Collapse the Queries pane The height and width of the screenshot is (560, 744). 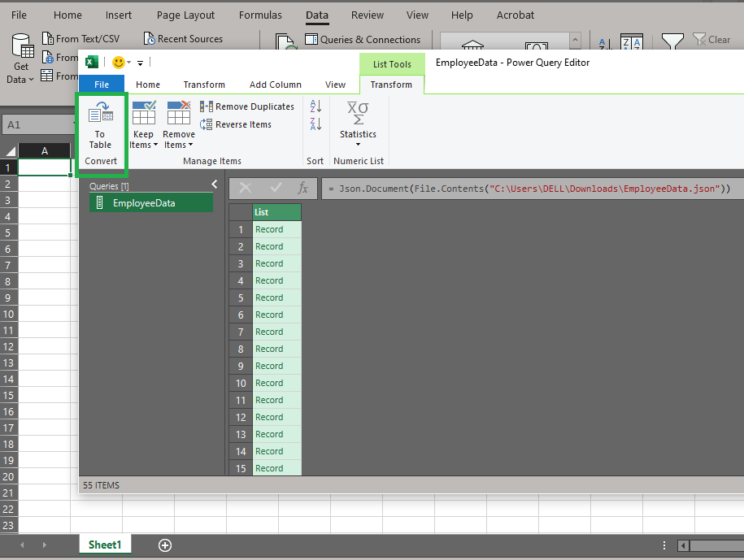pos(215,184)
